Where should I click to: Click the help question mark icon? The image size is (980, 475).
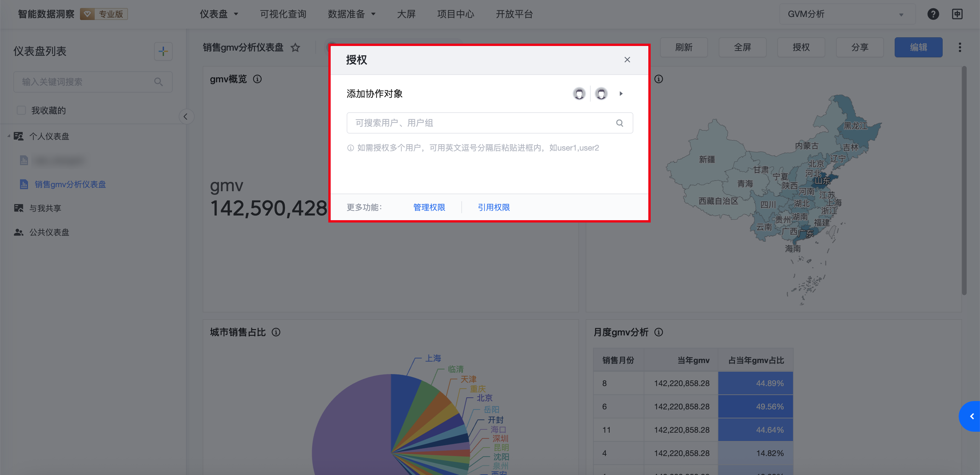(x=933, y=14)
